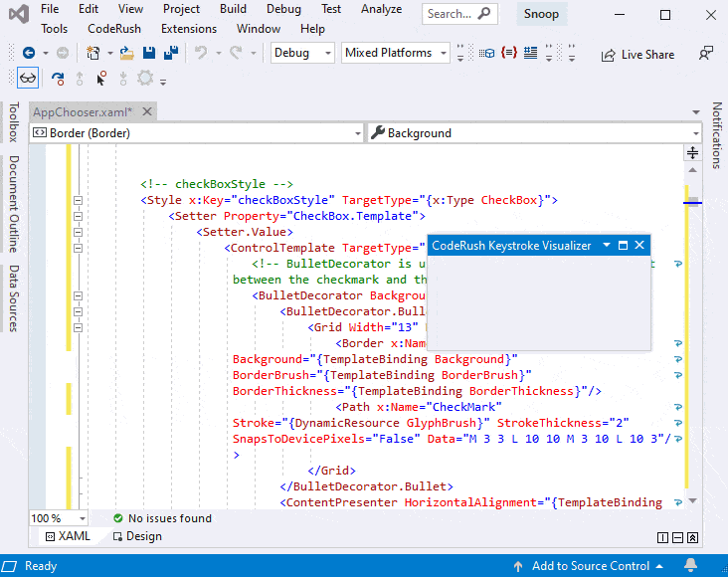
Task: Open the Analyze menu
Action: [x=382, y=9]
